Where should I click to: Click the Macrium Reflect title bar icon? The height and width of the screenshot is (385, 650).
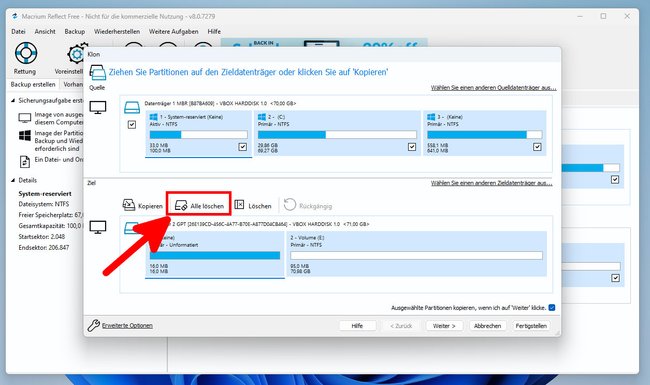(x=15, y=16)
